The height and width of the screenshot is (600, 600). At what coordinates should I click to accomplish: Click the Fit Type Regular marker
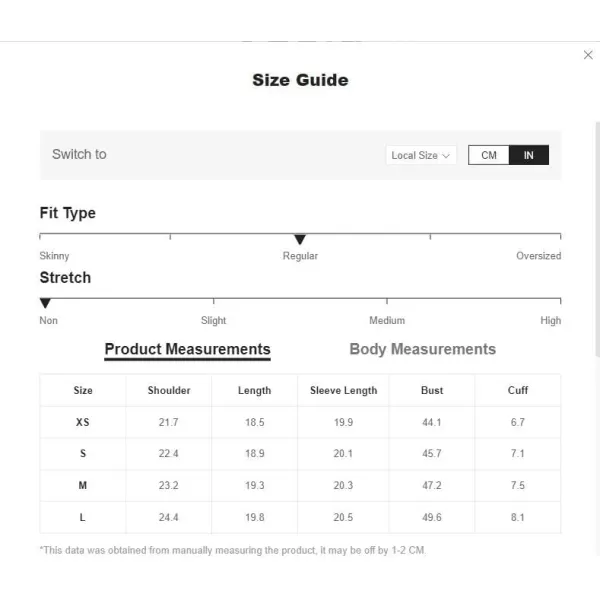coord(300,240)
